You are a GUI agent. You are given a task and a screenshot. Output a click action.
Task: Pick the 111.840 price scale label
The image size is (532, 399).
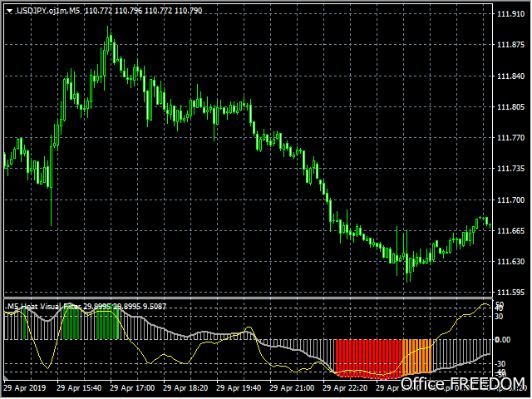[x=510, y=76]
